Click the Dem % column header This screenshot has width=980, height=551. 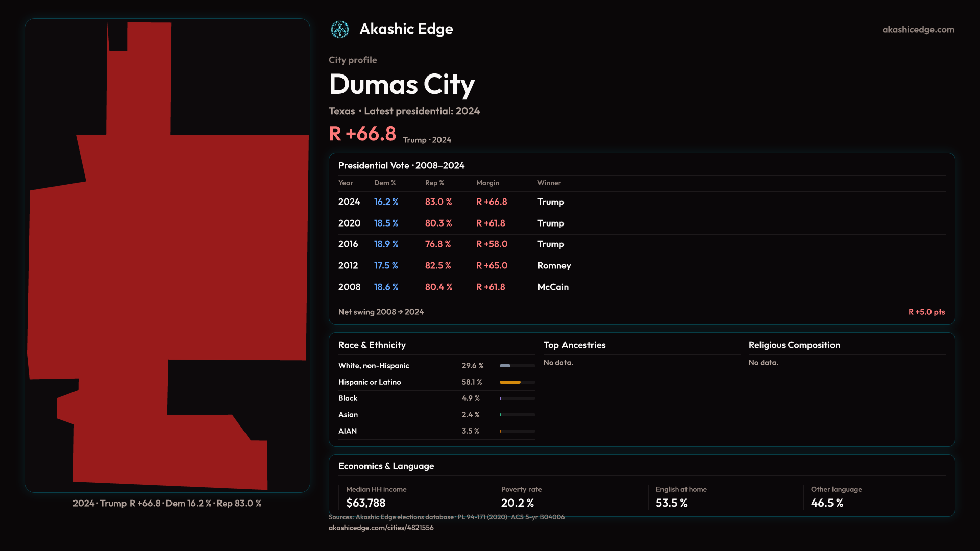tap(384, 183)
